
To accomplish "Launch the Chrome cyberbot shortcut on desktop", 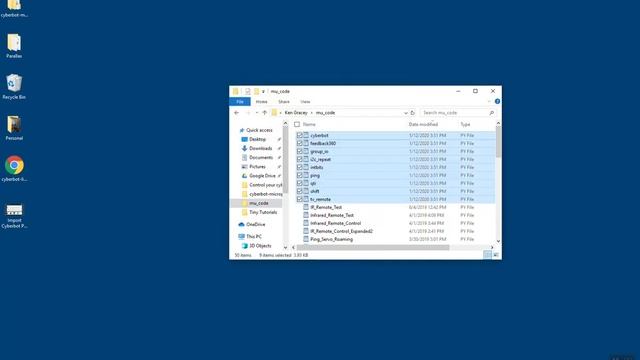I will point(14,168).
